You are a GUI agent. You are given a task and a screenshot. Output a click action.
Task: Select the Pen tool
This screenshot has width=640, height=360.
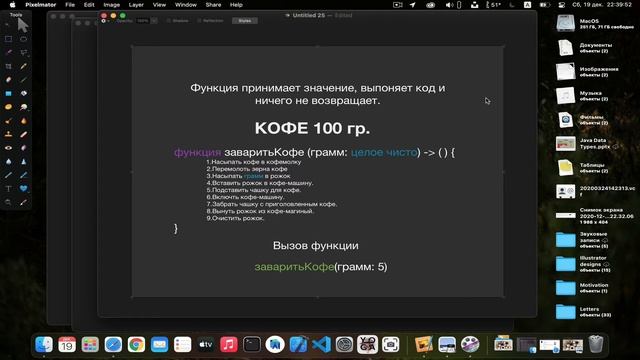click(8, 175)
